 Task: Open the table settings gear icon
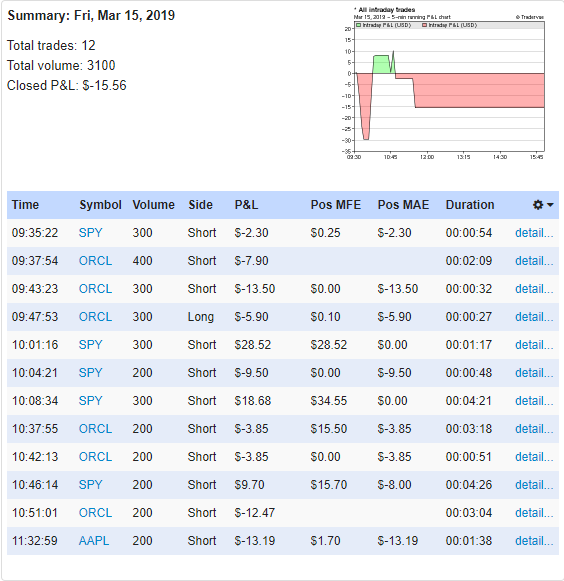(x=538, y=205)
